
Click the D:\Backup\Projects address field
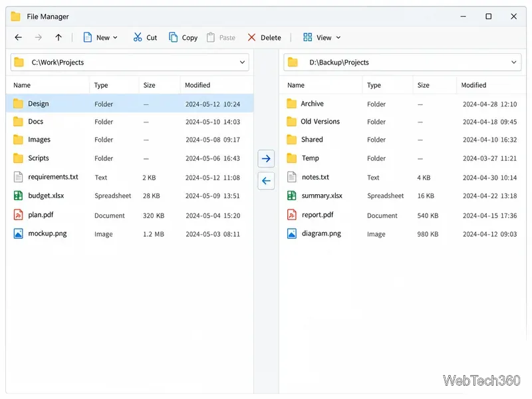pos(402,62)
